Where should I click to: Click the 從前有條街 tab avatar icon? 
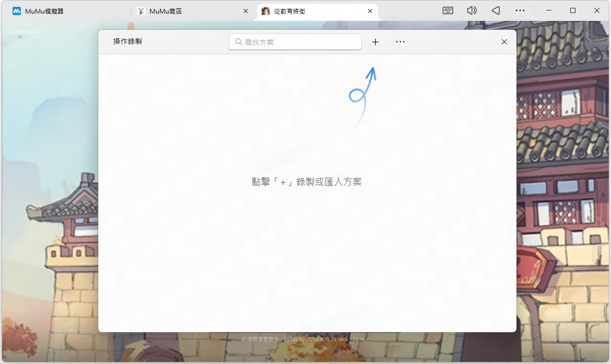pyautogui.click(x=266, y=11)
